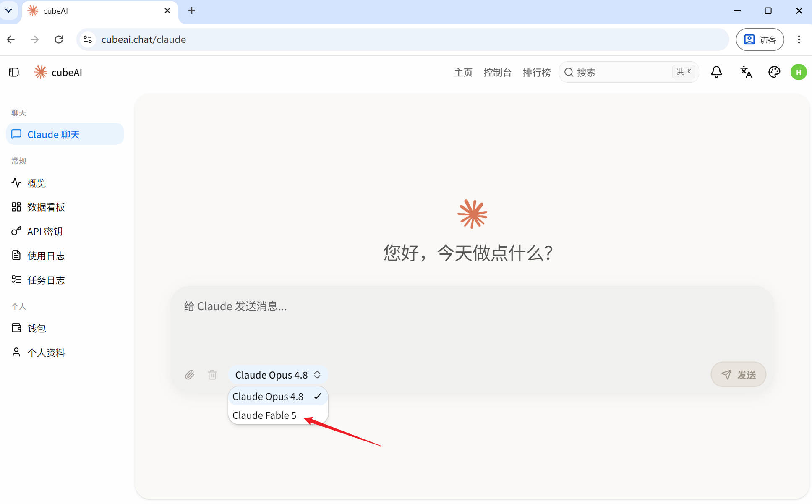This screenshot has width=812, height=504.
Task: Click the 您好，今天做点什么? greeting text
Action: tap(468, 253)
